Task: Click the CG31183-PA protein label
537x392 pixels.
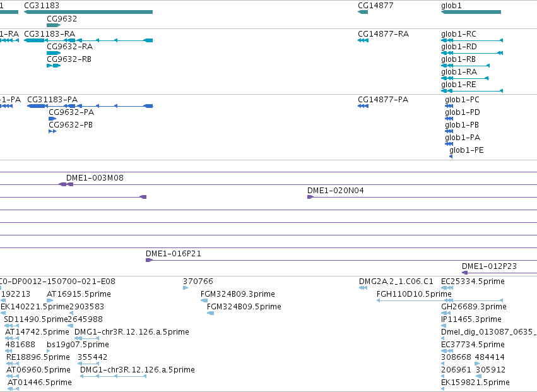Action: coord(52,100)
